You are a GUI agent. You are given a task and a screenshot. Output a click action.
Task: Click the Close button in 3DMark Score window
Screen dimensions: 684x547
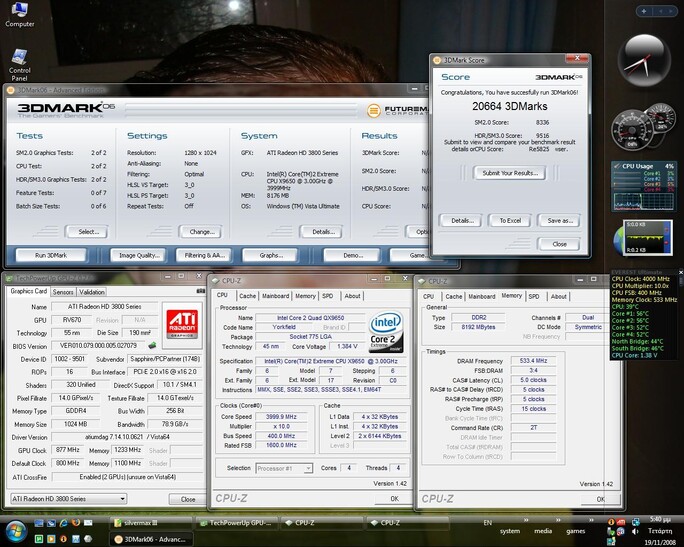pos(559,244)
